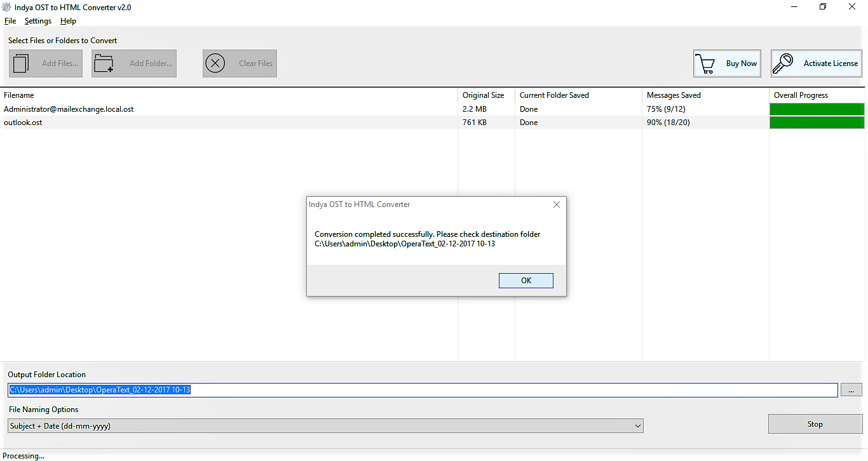Click the Done status for Administrator file

[529, 109]
